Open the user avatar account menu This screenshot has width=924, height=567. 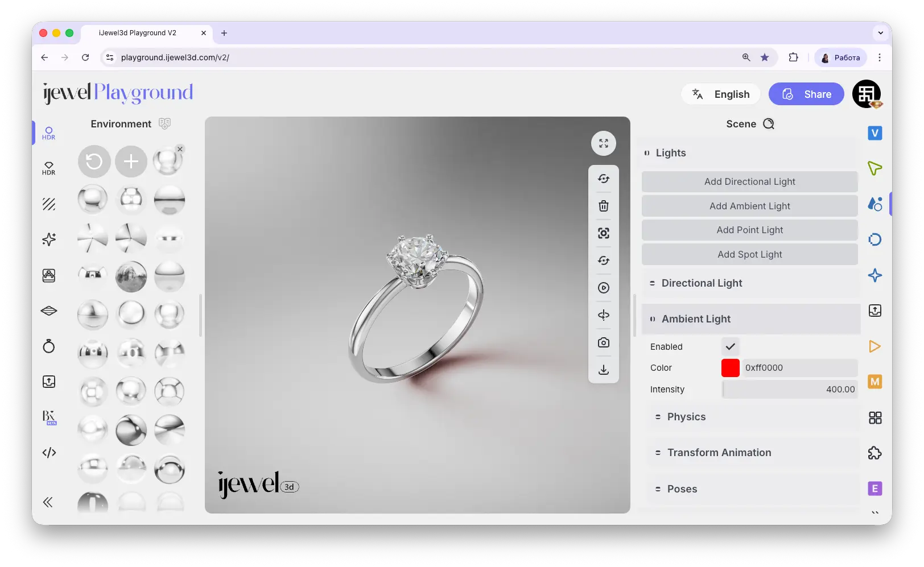(x=867, y=94)
